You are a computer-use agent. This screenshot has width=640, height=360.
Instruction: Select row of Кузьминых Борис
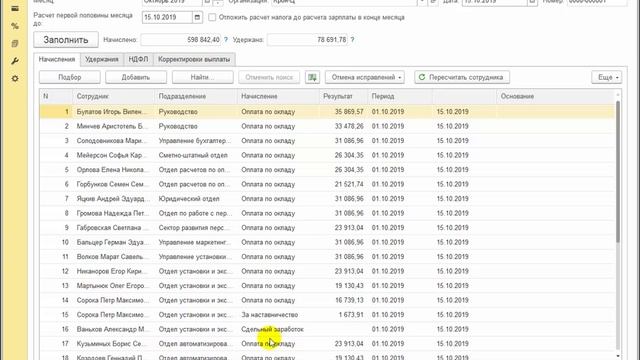(x=327, y=344)
